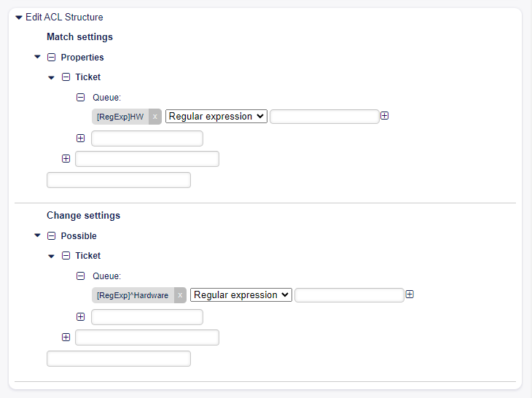Toggle the triangle arrow beside Properties
532x398 pixels.
(x=37, y=57)
